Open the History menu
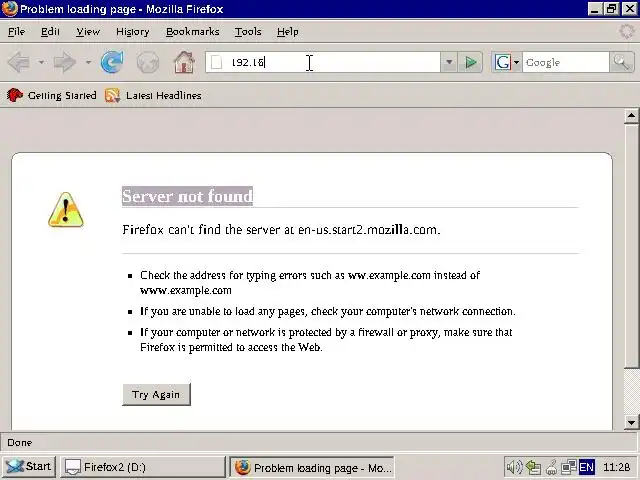 133,31
